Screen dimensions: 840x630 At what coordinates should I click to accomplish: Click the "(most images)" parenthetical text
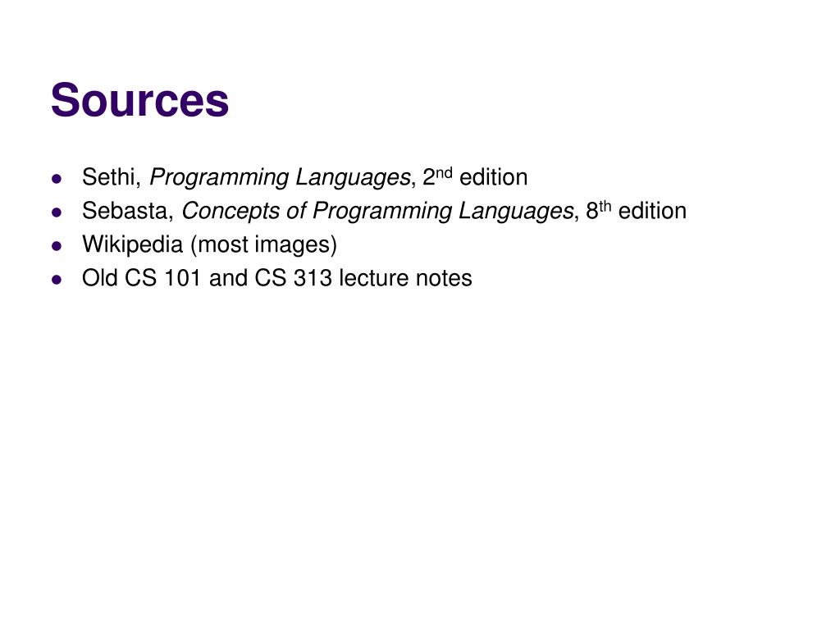click(x=263, y=245)
